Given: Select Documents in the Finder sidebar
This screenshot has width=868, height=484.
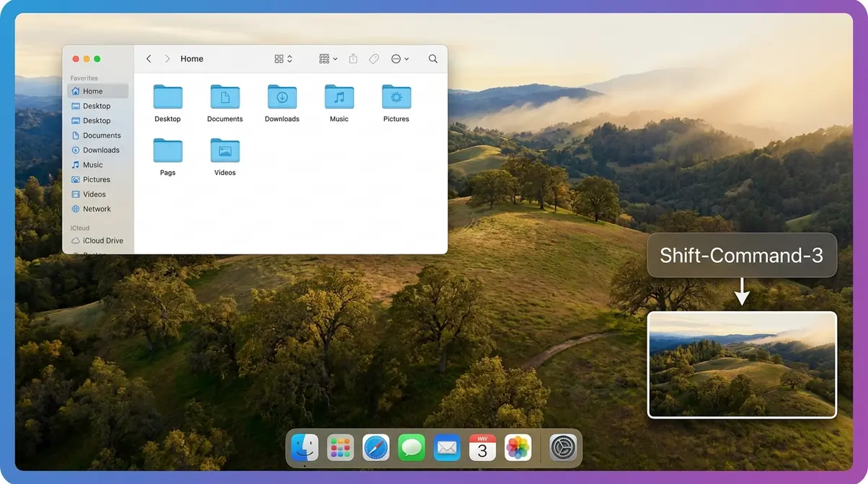Looking at the screenshot, I should pyautogui.click(x=97, y=135).
